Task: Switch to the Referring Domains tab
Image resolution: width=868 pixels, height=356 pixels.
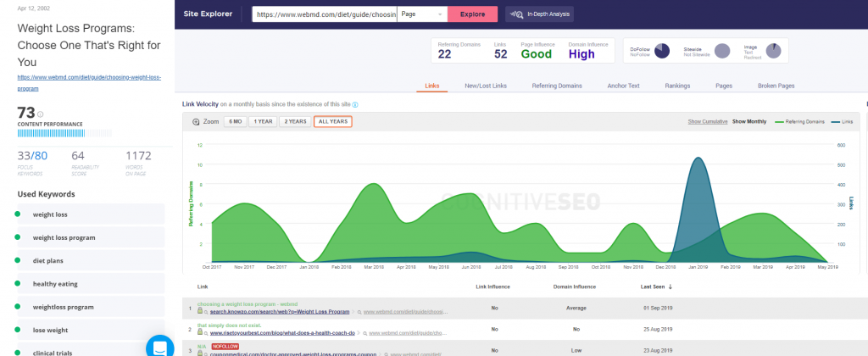Action: tap(557, 86)
